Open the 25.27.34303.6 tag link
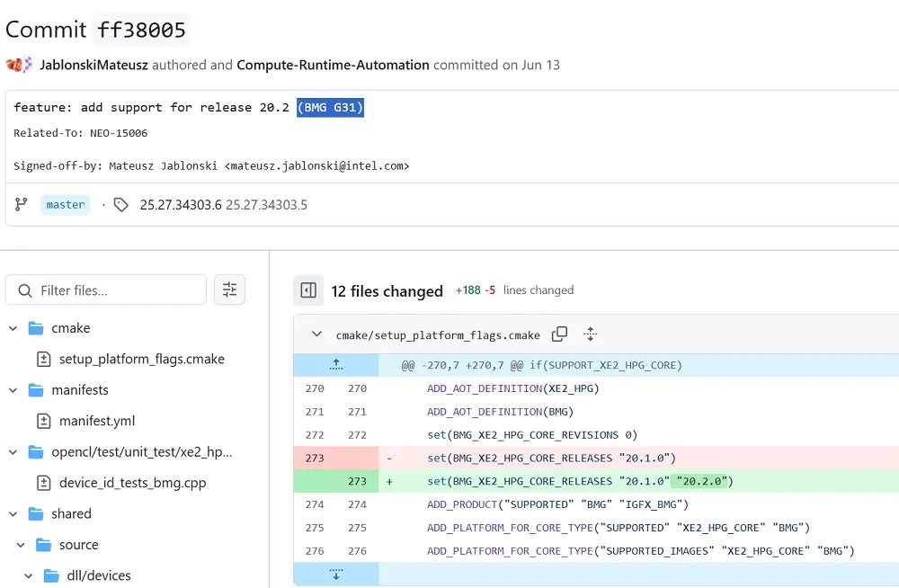899x588 pixels. pos(180,205)
